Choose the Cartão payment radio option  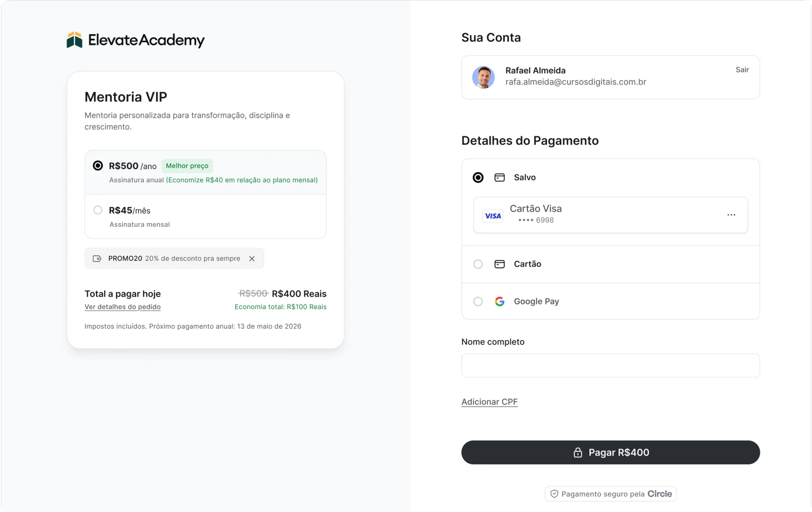coord(478,264)
